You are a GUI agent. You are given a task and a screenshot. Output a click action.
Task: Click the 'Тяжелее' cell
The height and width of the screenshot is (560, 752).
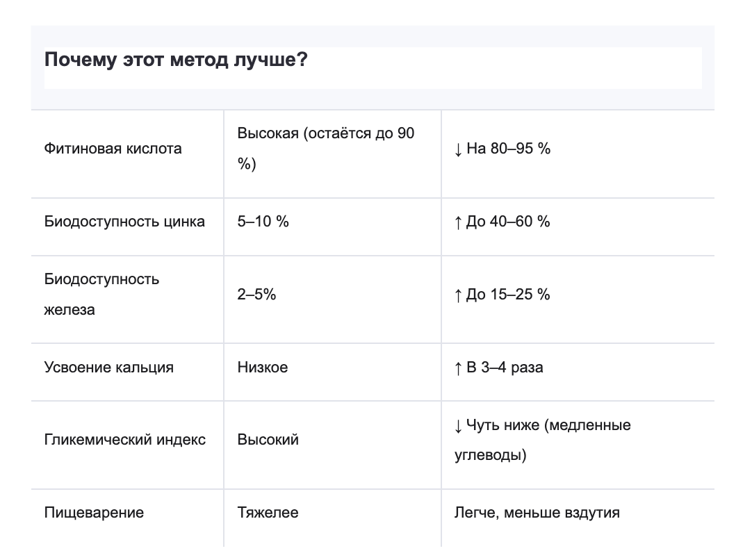268,513
